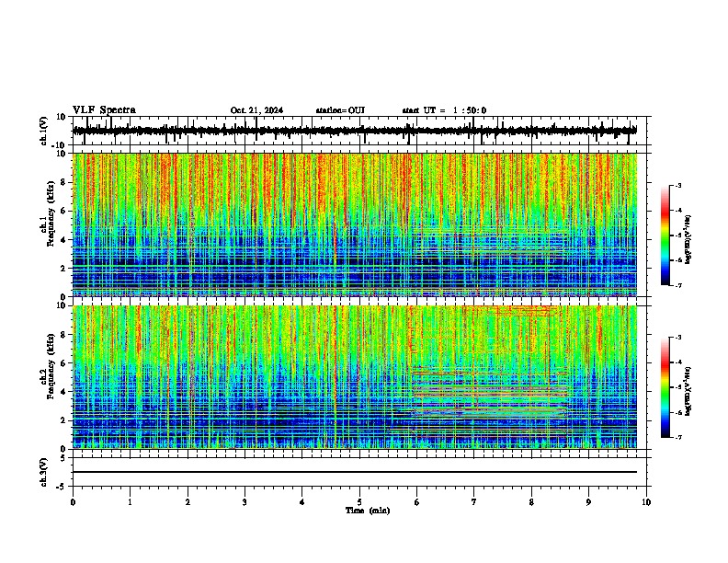Click time axis tick label "5"
728x563 pixels.
tap(359, 502)
